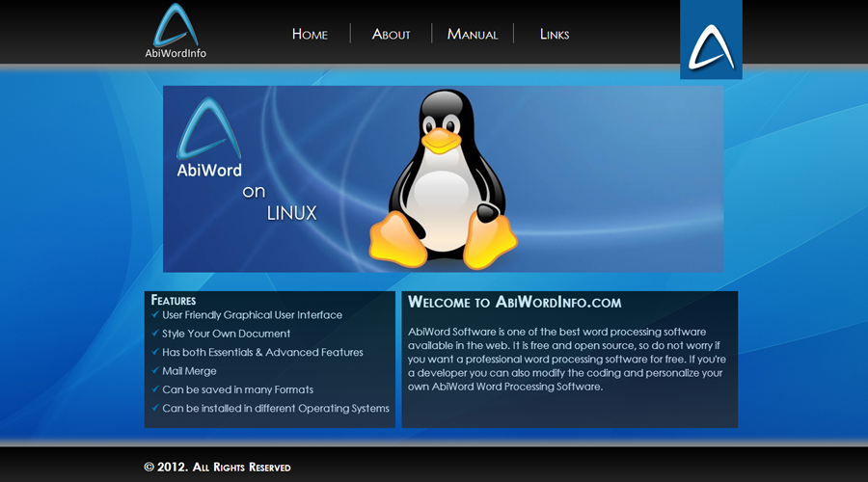Click the welcome paragraph about AbiWord Software
This screenshot has width=868, height=482.
567,360
